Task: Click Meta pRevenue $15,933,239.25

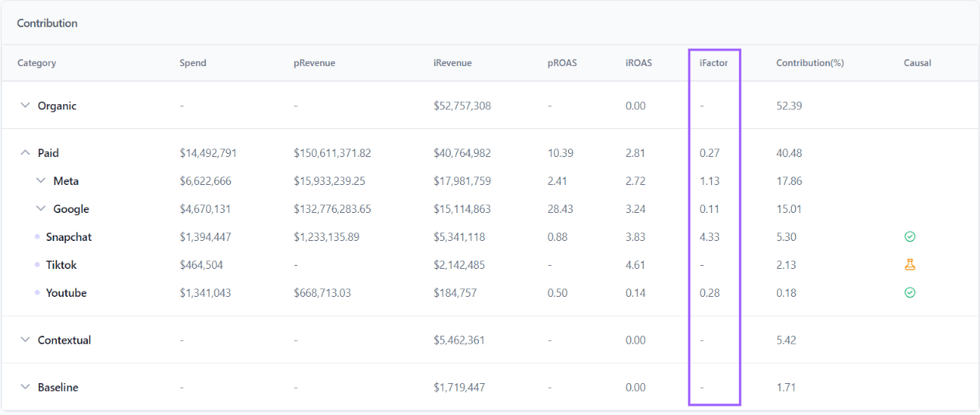Action: point(330,181)
